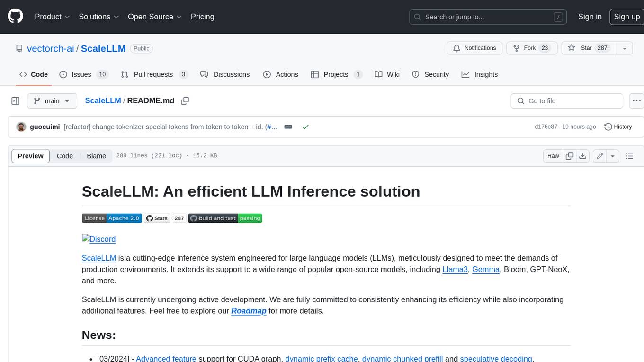This screenshot has height=362, width=644.
Task: Expand the Open Source menu
Action: (155, 17)
